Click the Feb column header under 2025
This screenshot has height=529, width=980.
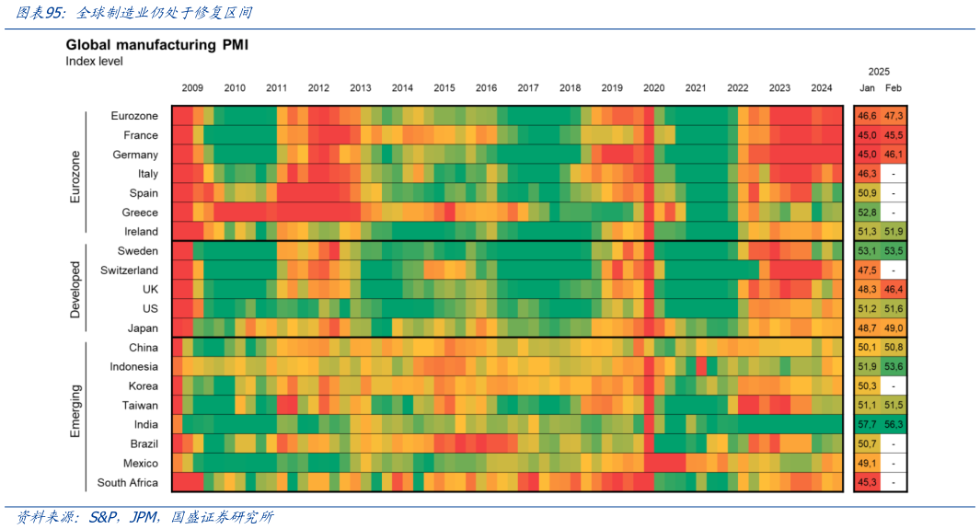[894, 88]
